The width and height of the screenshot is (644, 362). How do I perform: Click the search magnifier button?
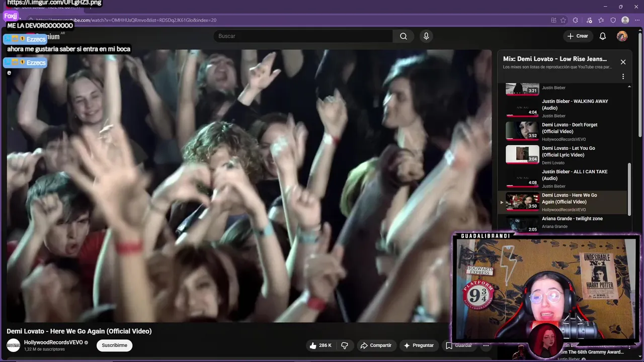(x=404, y=36)
